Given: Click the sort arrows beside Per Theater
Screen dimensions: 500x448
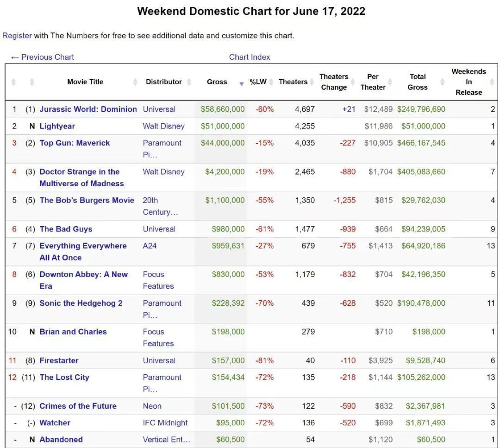Looking at the screenshot, I should [x=390, y=82].
